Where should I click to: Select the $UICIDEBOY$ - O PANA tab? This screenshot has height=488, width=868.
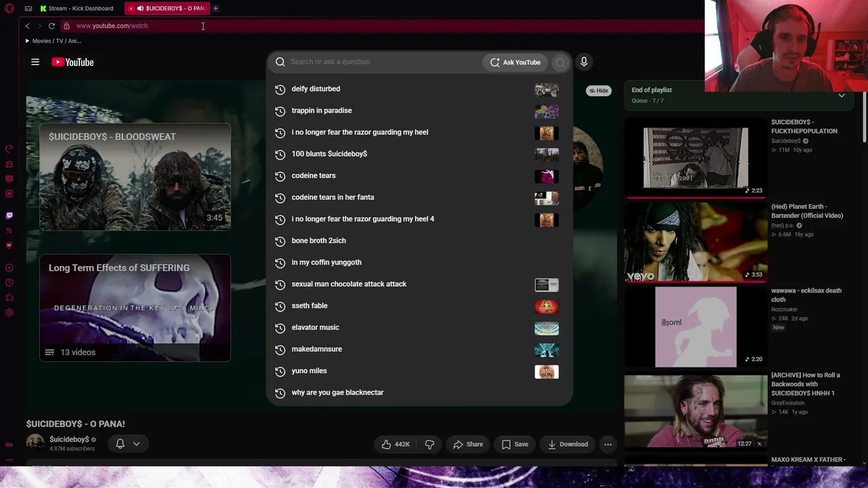point(167,8)
